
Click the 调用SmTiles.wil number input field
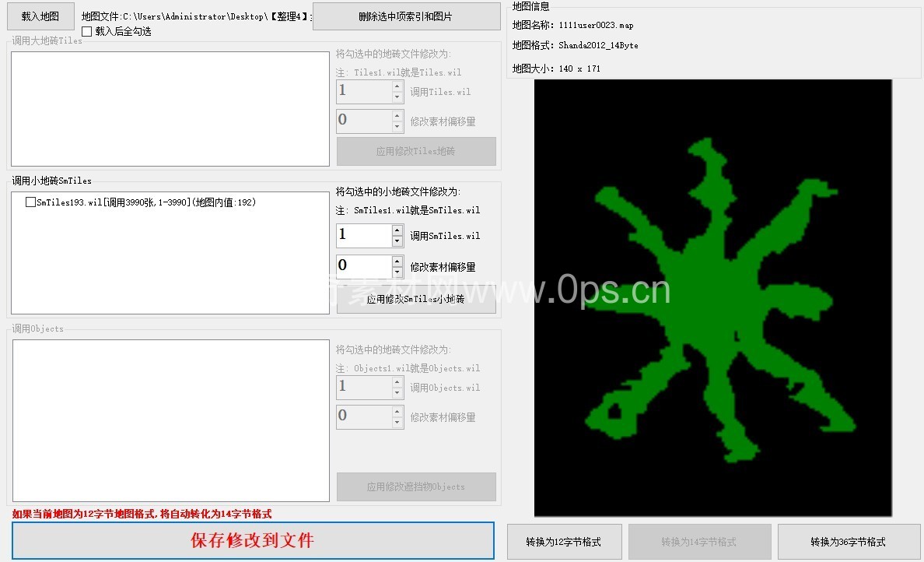point(363,235)
